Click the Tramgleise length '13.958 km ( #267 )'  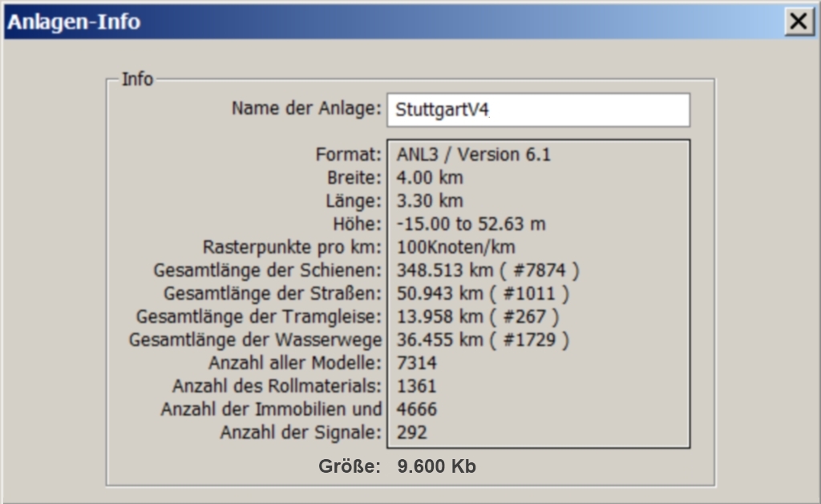[478, 317]
